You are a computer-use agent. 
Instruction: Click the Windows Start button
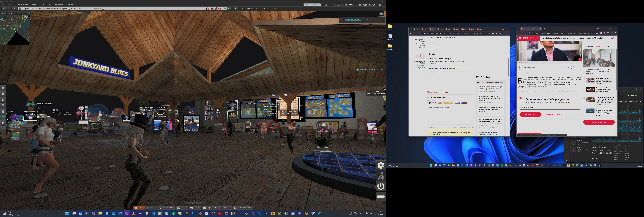(x=67, y=213)
